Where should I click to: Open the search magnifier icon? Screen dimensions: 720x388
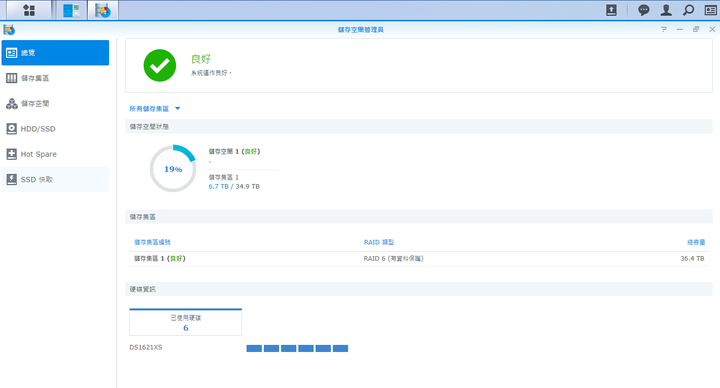688,10
